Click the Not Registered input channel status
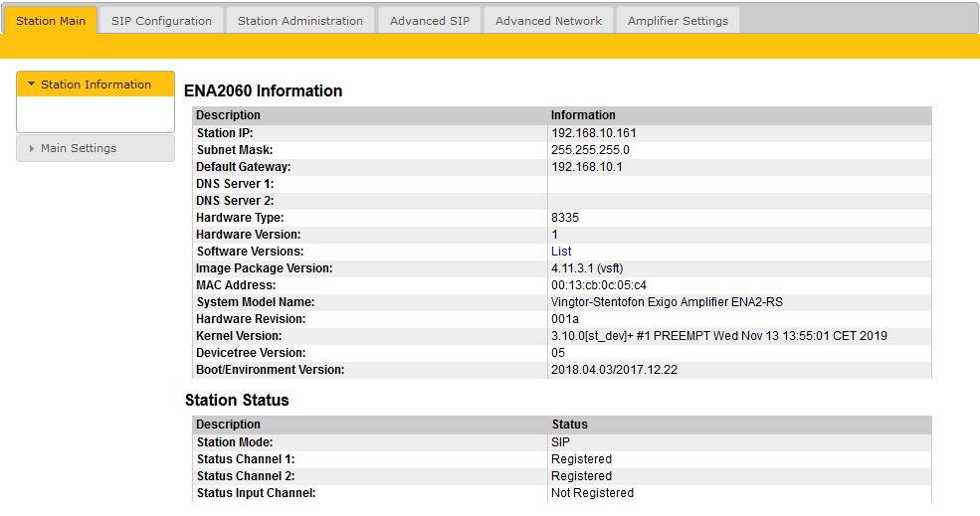This screenshot has height=516, width=980. 592,493
